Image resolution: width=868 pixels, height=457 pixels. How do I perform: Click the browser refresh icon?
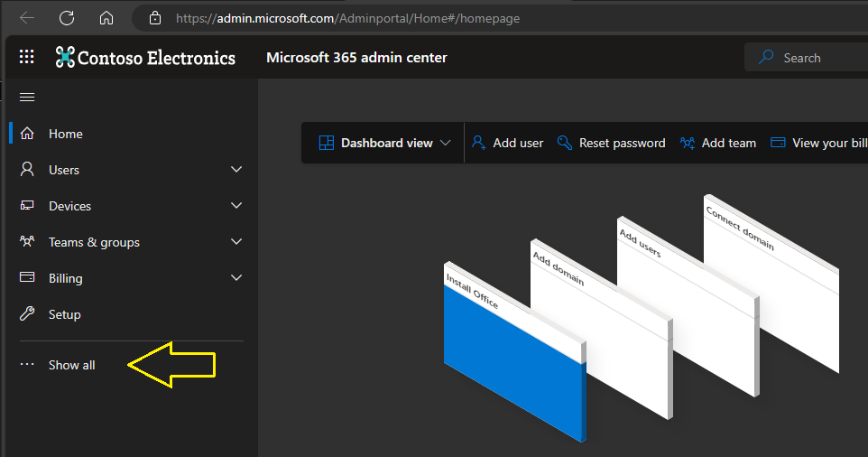67,18
